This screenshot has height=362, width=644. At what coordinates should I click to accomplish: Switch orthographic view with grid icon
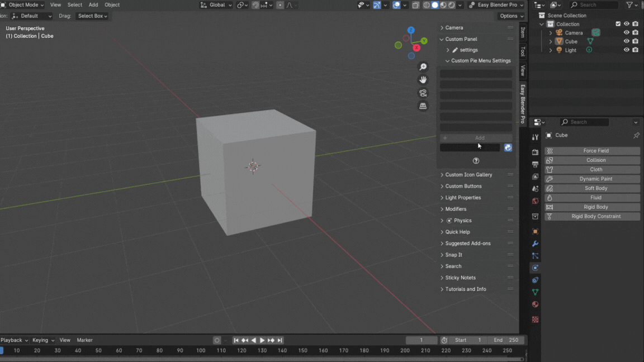point(423,106)
